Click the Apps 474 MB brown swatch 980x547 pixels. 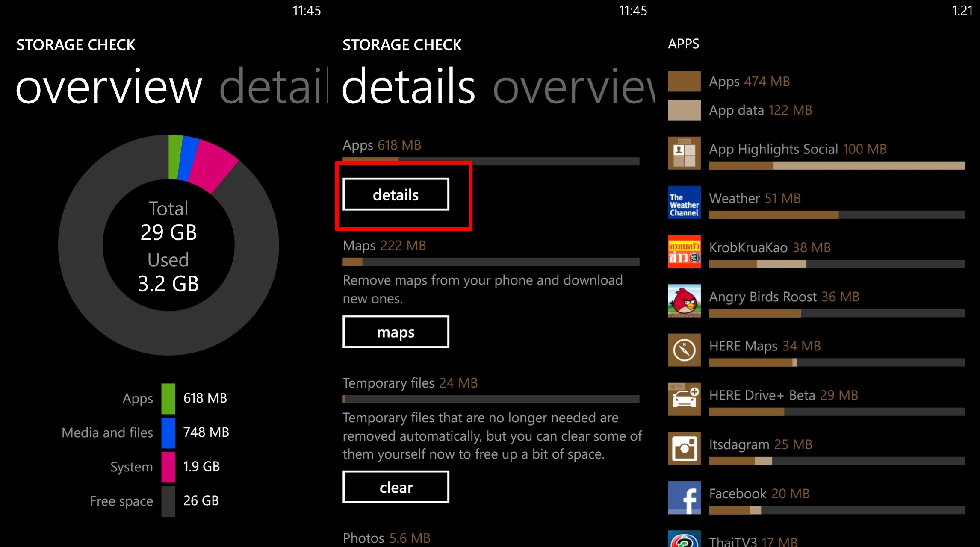click(684, 81)
